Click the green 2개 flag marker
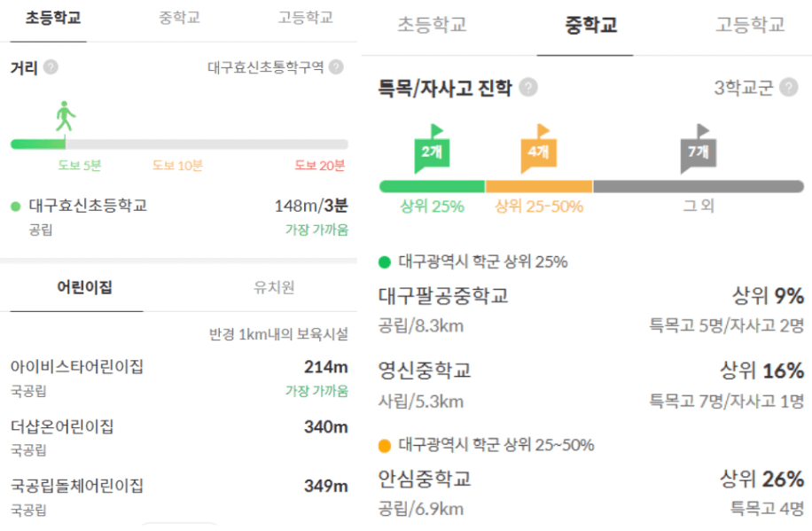Viewport: 812px width, 531px height. pos(432,152)
